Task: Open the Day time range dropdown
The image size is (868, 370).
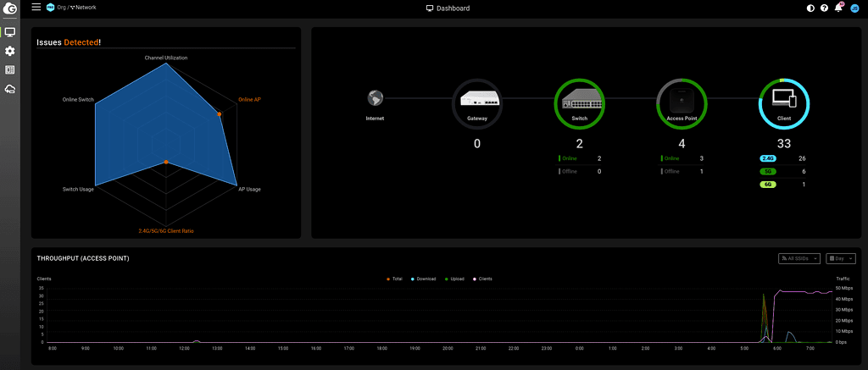Action: pyautogui.click(x=840, y=258)
